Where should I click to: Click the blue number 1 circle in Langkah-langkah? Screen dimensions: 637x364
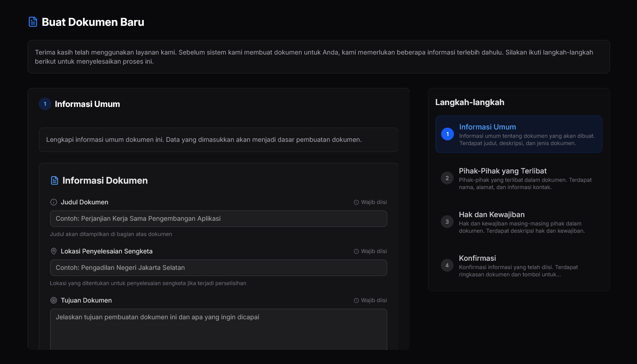pos(447,134)
